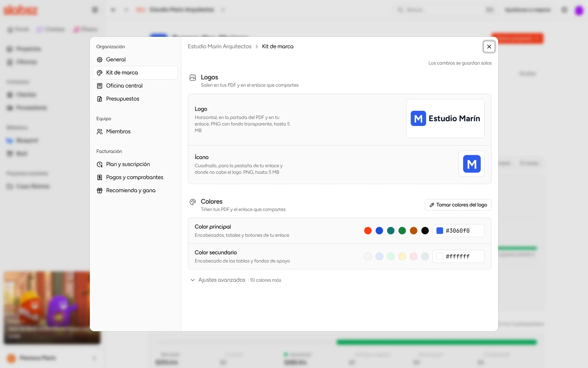The image size is (588, 368).
Task: Pick the light gray secondary swatch
Action: click(x=368, y=256)
